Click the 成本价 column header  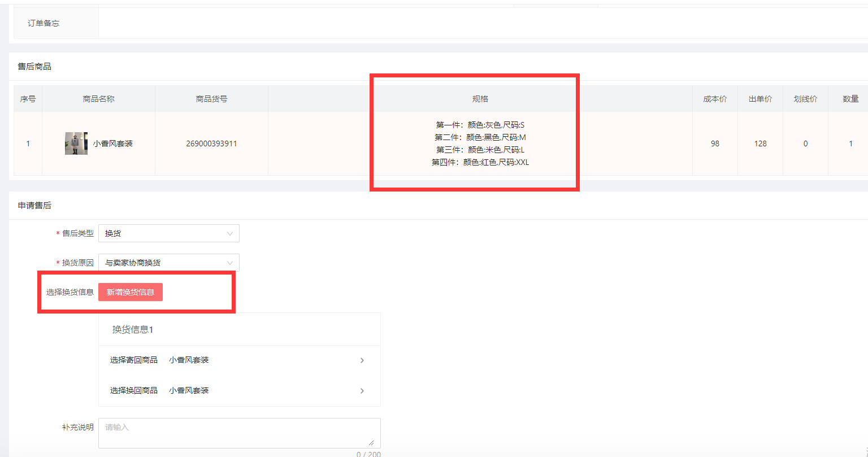[x=715, y=99]
